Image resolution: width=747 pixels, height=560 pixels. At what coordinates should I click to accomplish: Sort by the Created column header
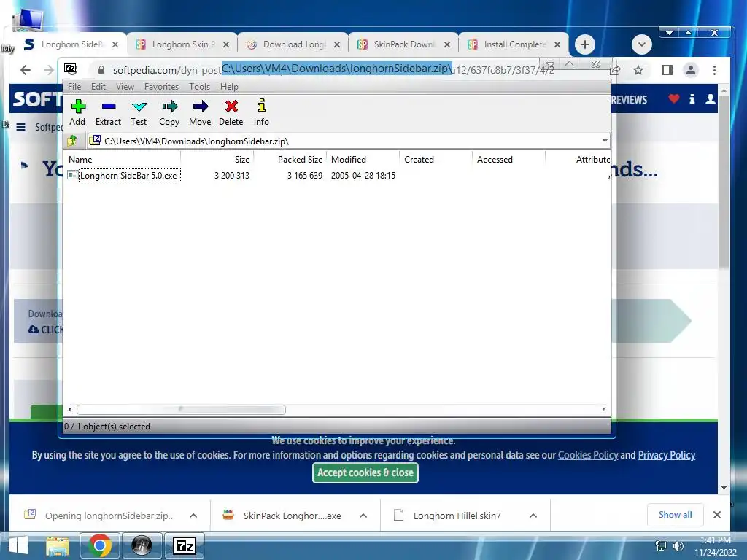tap(436, 160)
